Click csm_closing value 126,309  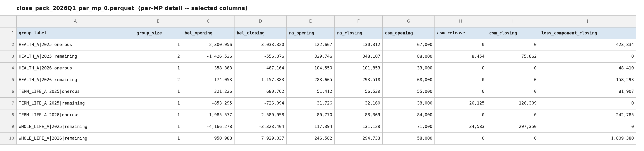click(x=513, y=104)
